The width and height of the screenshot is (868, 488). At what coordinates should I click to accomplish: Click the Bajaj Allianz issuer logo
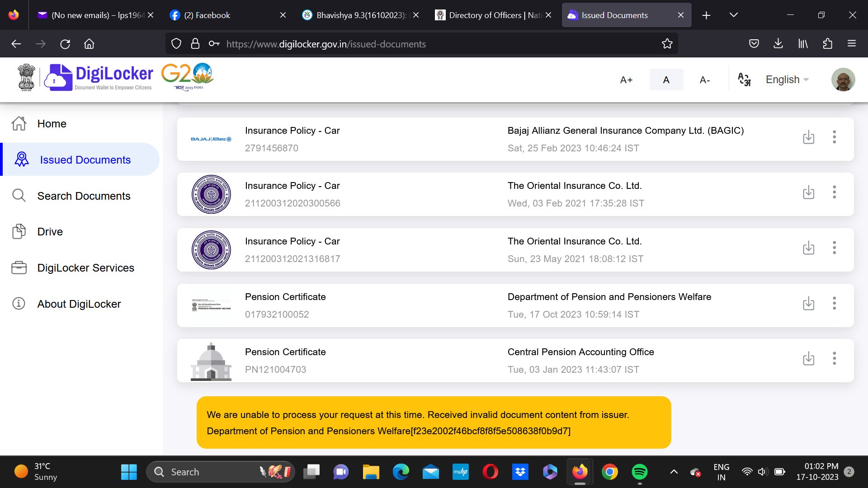pyautogui.click(x=211, y=139)
